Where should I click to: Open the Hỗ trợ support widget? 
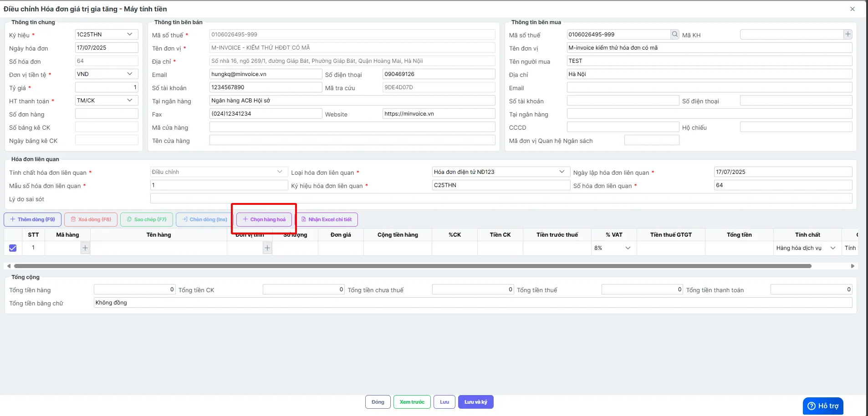(823, 406)
